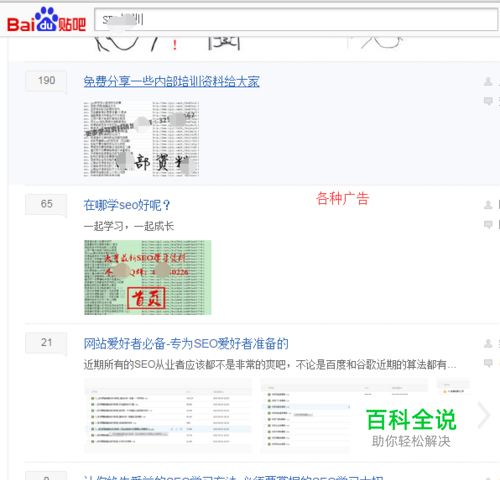Click the reply count 190 badge

46,81
